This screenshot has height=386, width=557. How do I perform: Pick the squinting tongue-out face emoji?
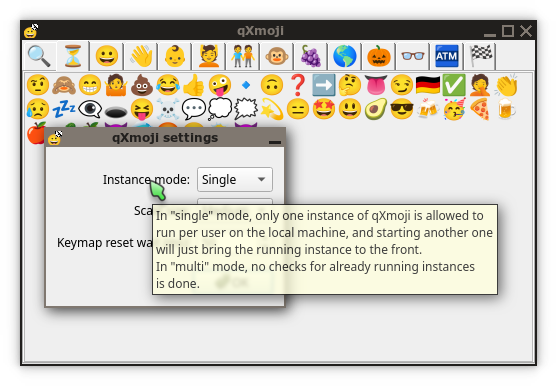point(142,109)
